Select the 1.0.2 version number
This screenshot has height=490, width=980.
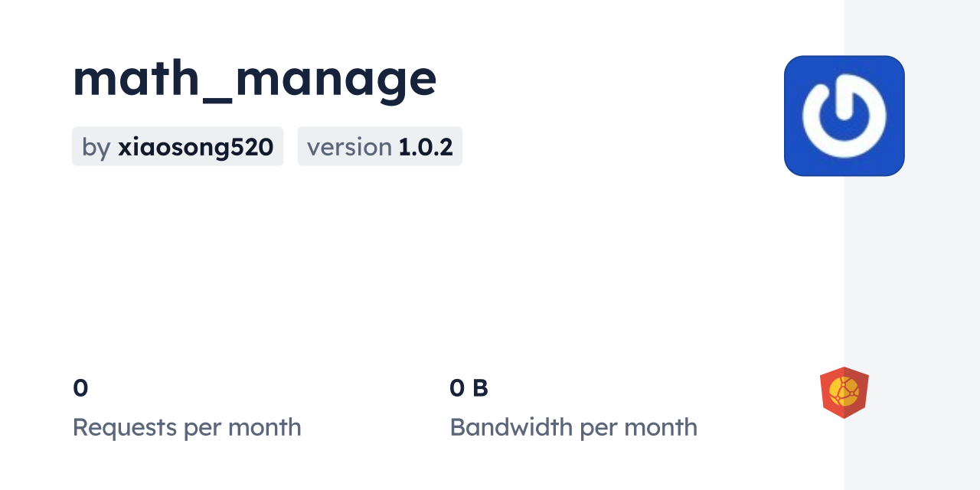pos(426,147)
